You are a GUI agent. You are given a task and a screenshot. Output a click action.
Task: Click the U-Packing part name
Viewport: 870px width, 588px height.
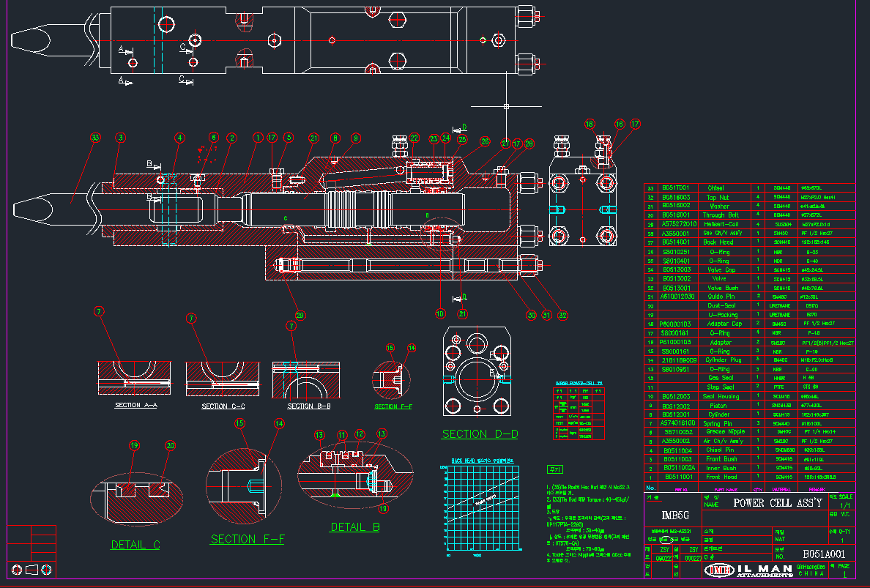point(721,315)
